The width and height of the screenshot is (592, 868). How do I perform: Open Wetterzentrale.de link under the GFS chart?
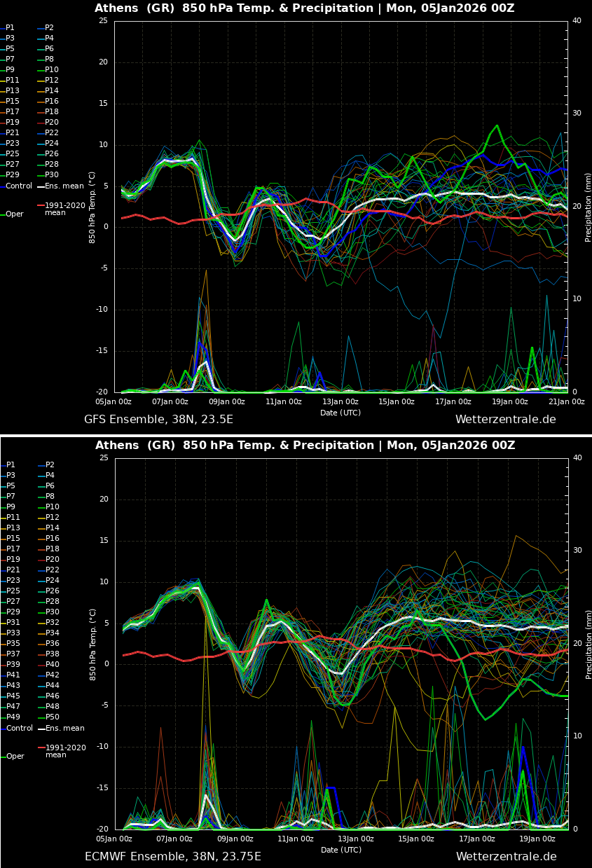tap(505, 420)
